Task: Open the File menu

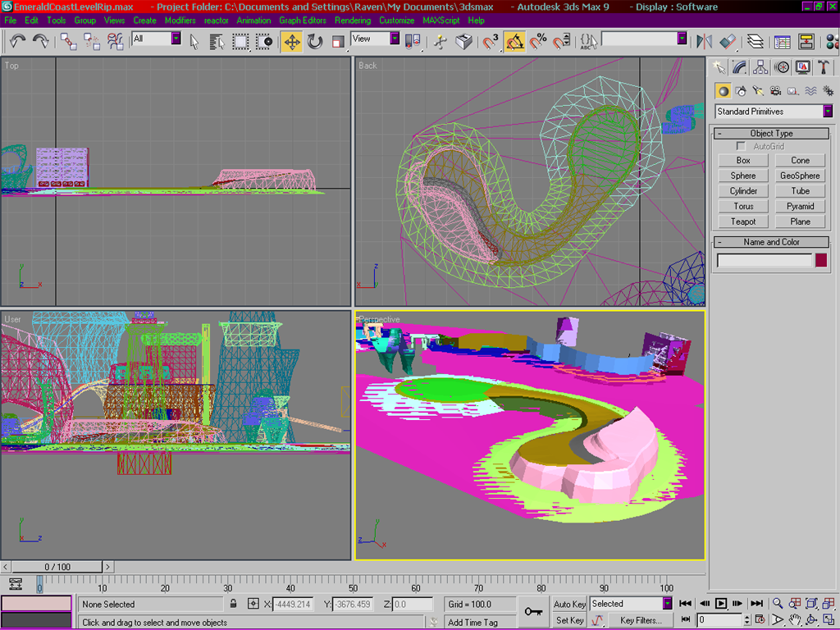Action: click(10, 21)
